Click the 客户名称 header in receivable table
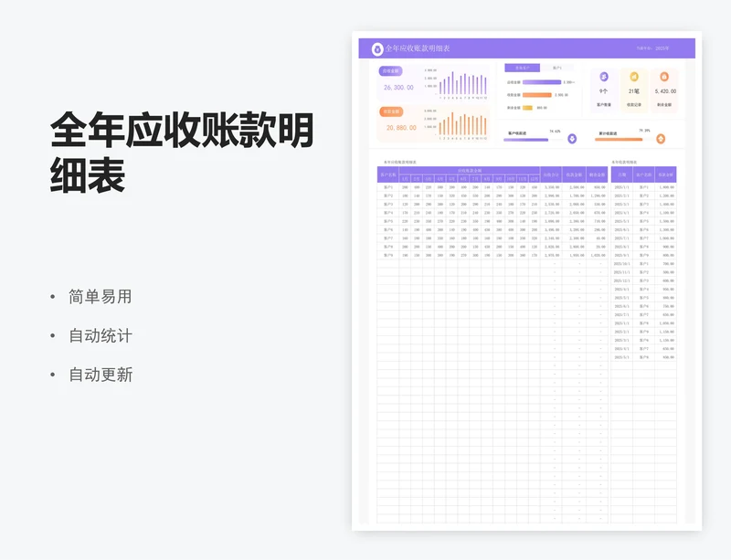Image resolution: width=731 pixels, height=560 pixels. 387,174
